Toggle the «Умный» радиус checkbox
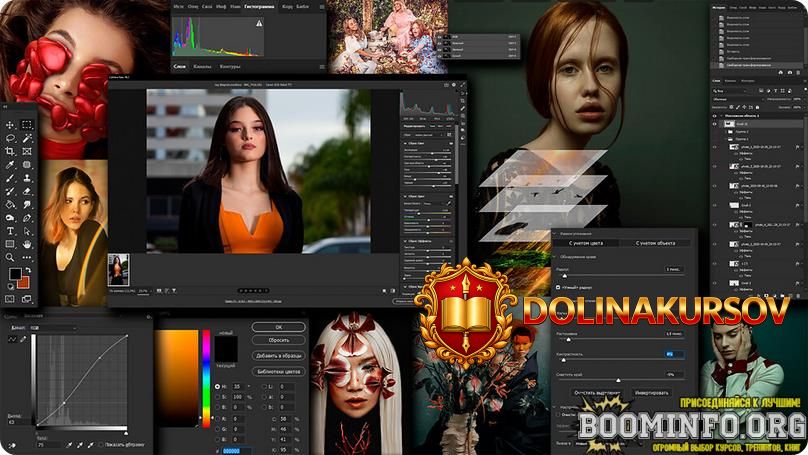808x455 pixels. click(x=558, y=288)
